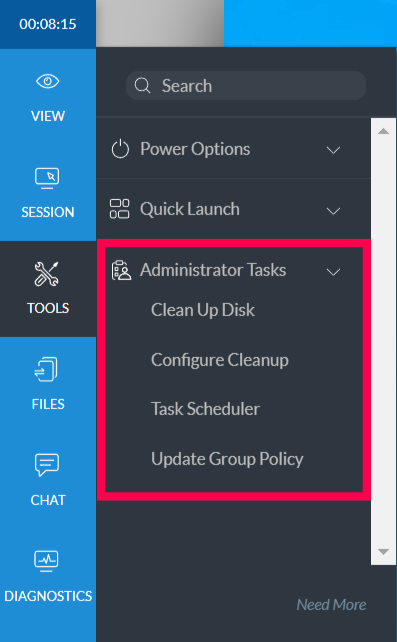The height and width of the screenshot is (642, 397).
Task: Click the Quick Launch grid icon
Action: (x=120, y=209)
